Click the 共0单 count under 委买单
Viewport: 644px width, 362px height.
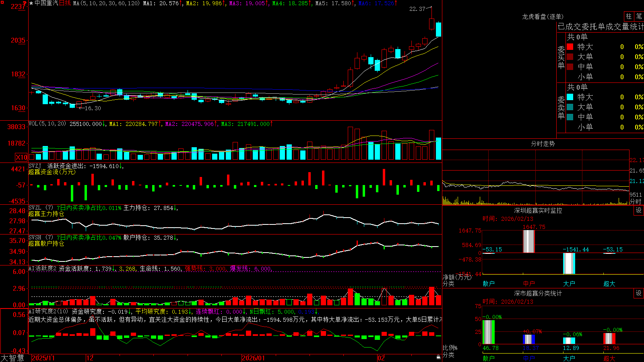[x=577, y=37]
